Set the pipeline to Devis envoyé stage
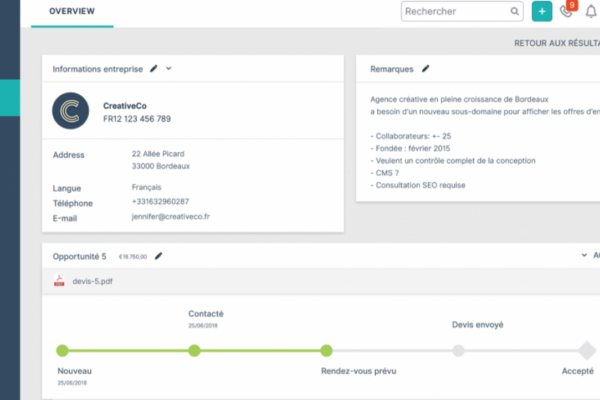 click(x=458, y=351)
